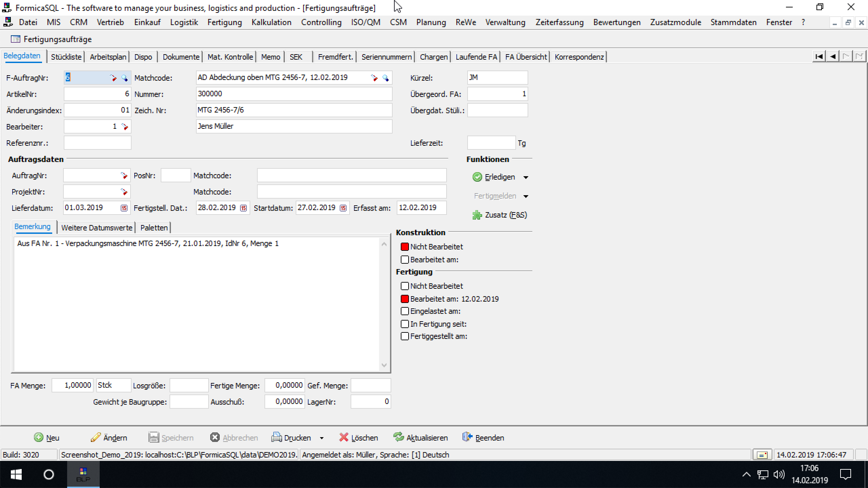This screenshot has height=488, width=868.
Task: Expand the Erledigen dropdown arrow
Action: coord(526,177)
